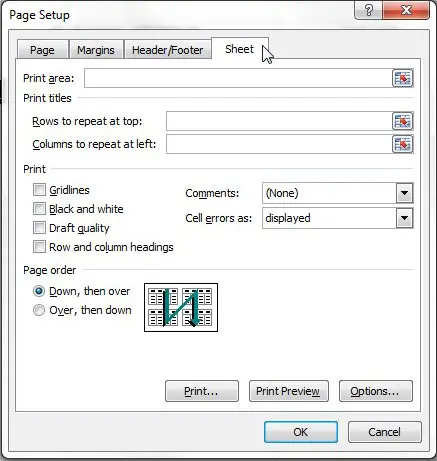Open the Header/Footer tab

pos(168,50)
